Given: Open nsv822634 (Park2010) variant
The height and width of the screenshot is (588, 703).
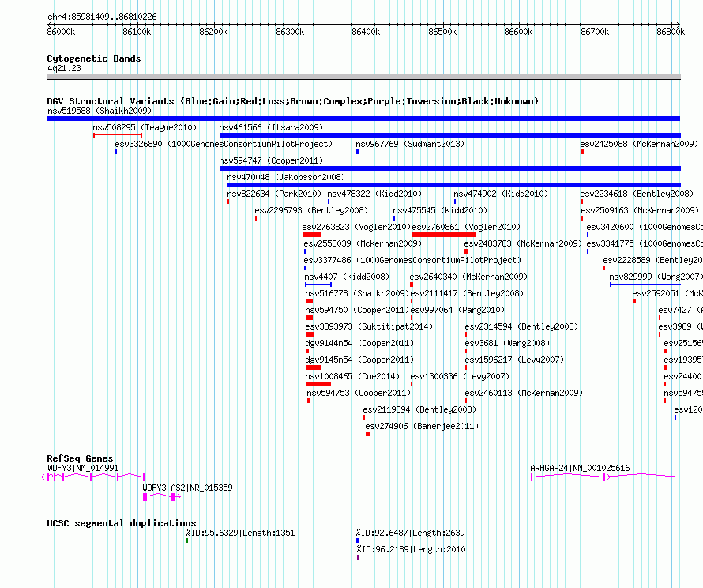Looking at the screenshot, I should click(x=274, y=194).
